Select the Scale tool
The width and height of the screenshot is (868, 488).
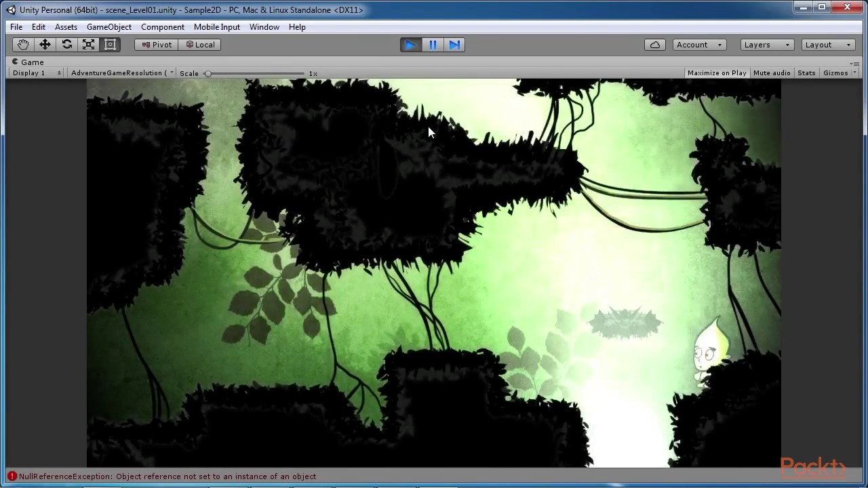(x=88, y=45)
